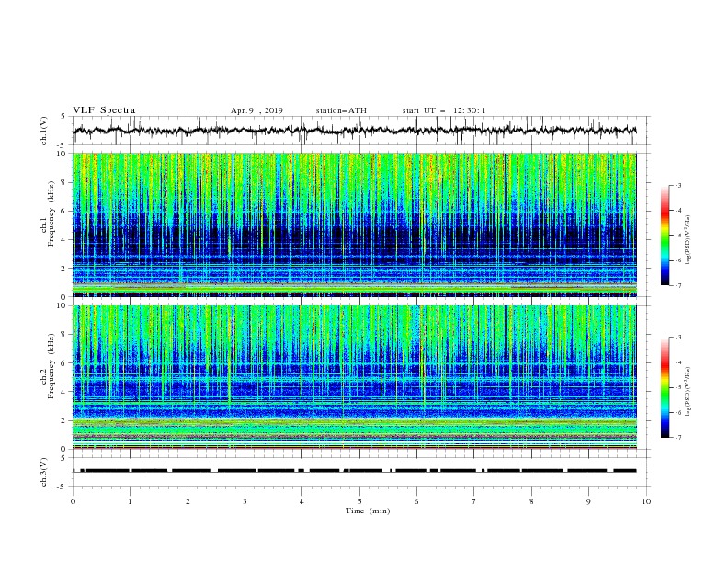
Task: Select the ch.1 "Frequency (kHz)" axis label
Action: click(x=51, y=213)
